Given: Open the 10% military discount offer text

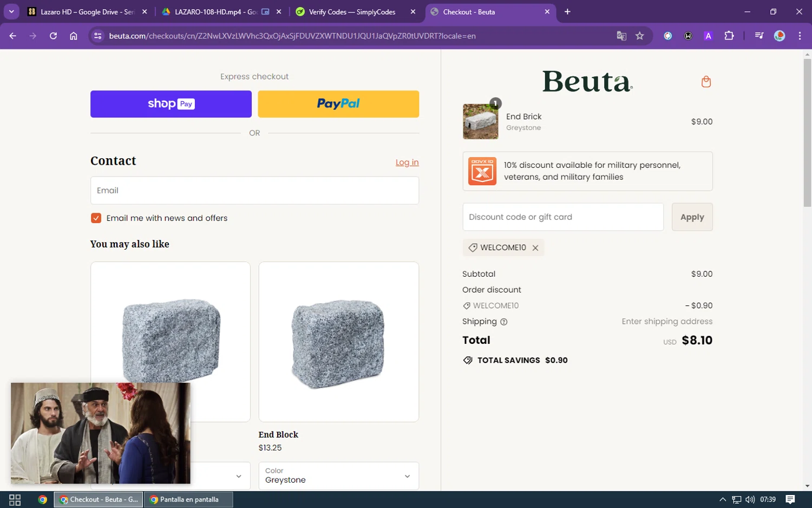Looking at the screenshot, I should pyautogui.click(x=592, y=171).
